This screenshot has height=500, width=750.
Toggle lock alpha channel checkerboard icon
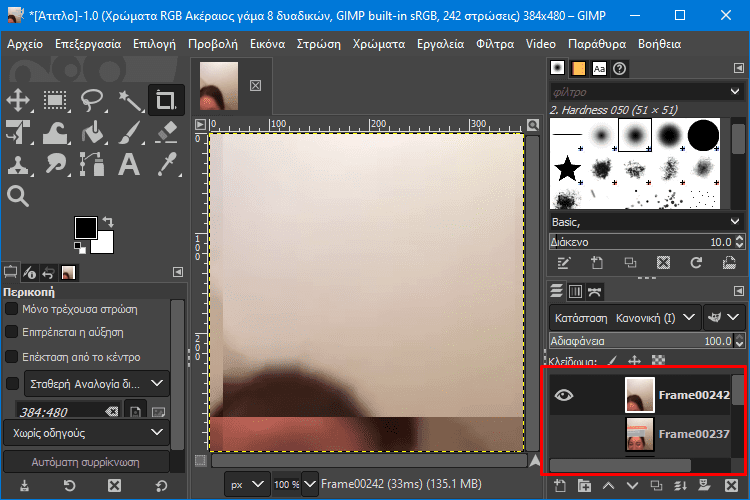(658, 360)
